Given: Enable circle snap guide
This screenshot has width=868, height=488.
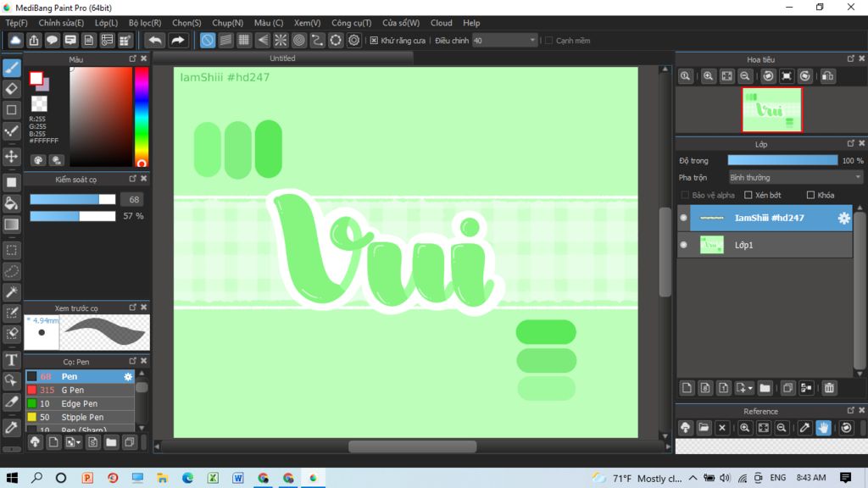Looking at the screenshot, I should point(299,41).
